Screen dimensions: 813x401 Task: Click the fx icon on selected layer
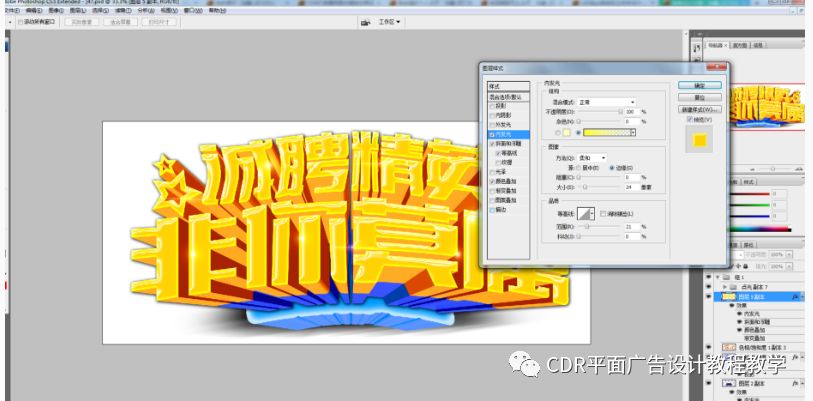(x=795, y=296)
